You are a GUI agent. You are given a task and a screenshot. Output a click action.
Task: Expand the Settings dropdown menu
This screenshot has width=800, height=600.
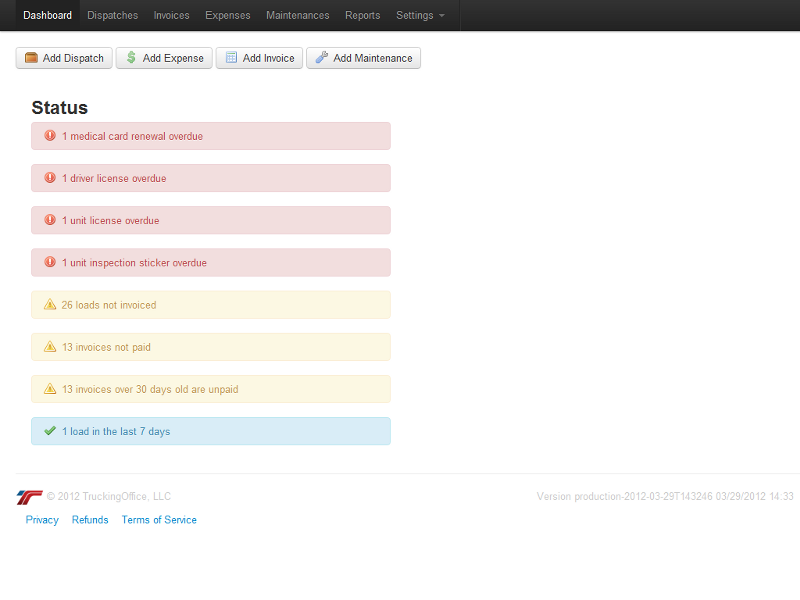coord(420,15)
